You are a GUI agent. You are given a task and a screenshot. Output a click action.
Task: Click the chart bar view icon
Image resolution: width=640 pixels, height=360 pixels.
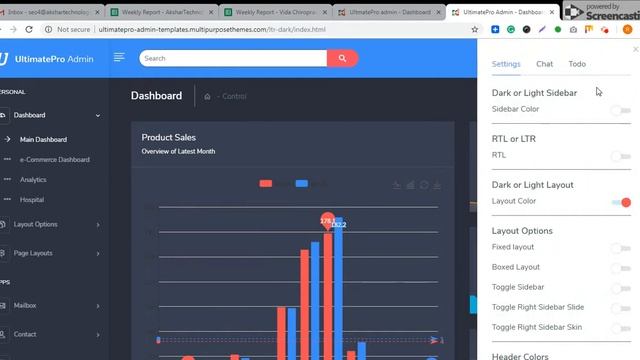tap(411, 185)
